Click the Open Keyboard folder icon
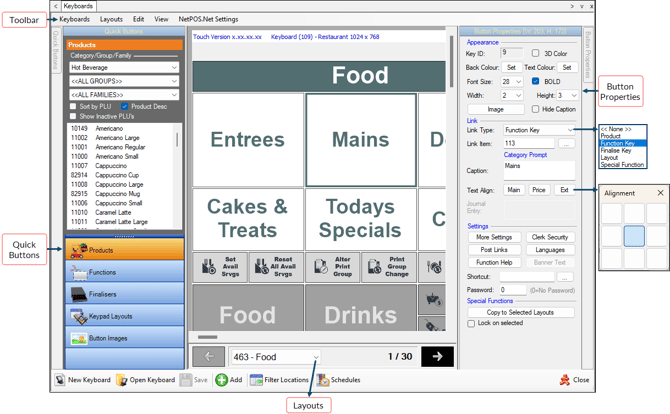 122,380
